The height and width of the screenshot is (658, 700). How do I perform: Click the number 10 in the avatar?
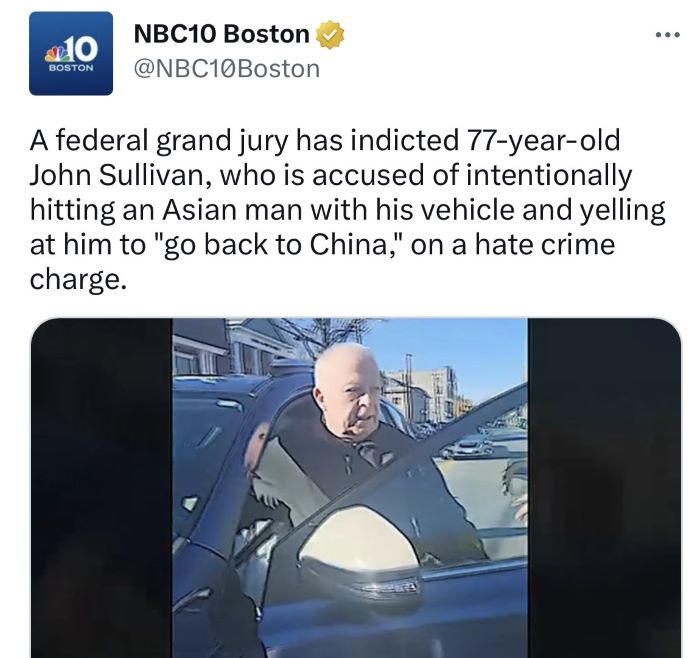[82, 49]
